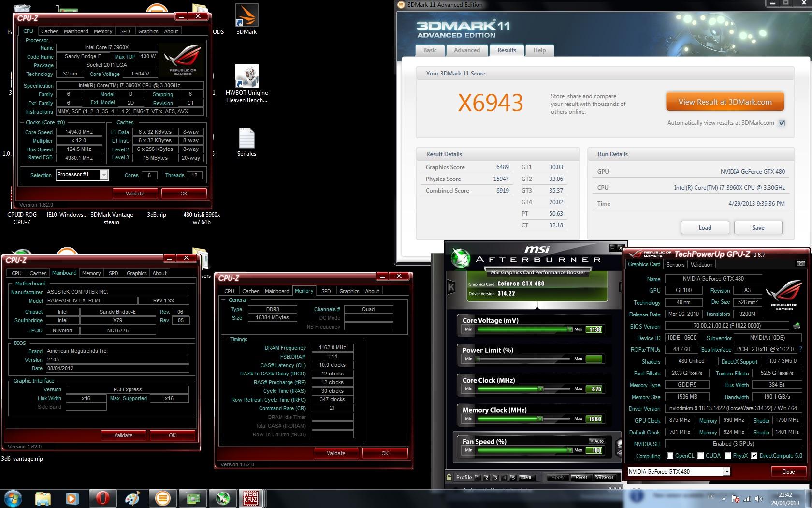The width and height of the screenshot is (812, 508).
Task: Toggle OpenCL checkbox in GPU-Z
Action: (x=670, y=456)
